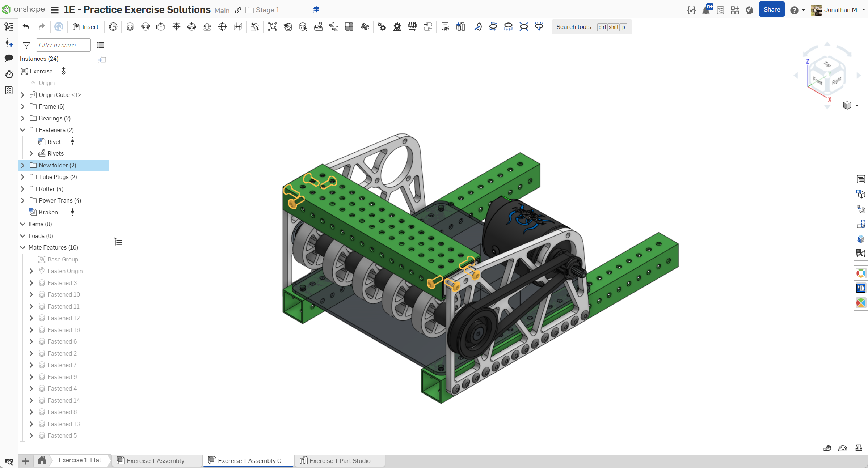Screen dimensions: 868x468
Task: Click the Front face of view cube
Action: [x=818, y=80]
